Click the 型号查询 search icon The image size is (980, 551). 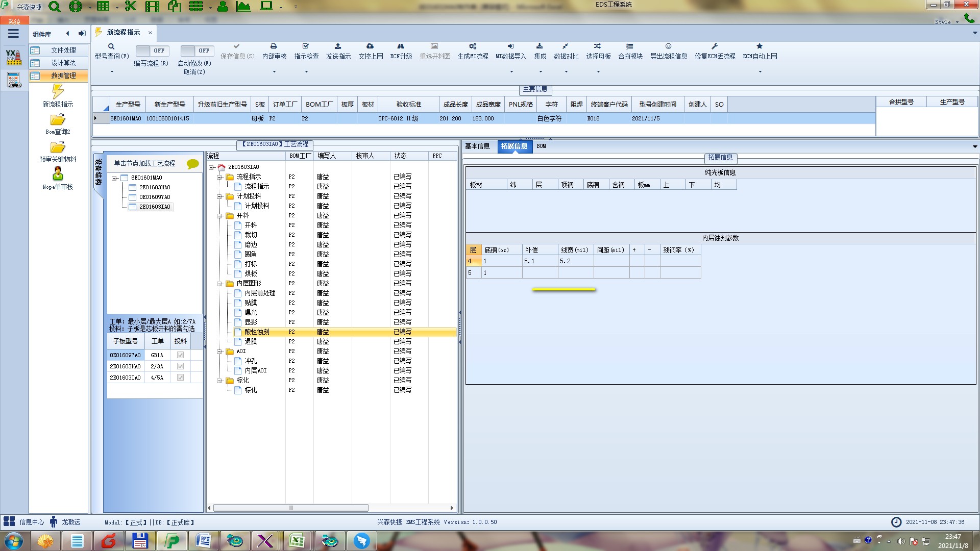[111, 46]
